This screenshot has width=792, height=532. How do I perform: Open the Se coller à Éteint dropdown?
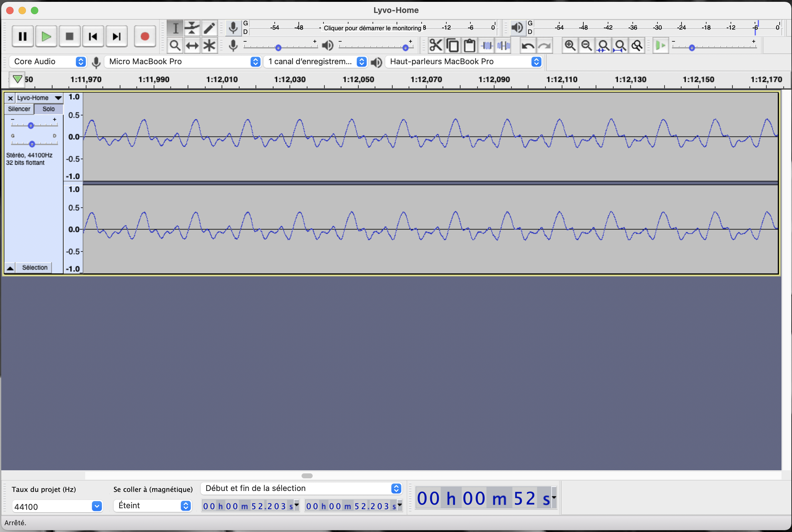153,505
